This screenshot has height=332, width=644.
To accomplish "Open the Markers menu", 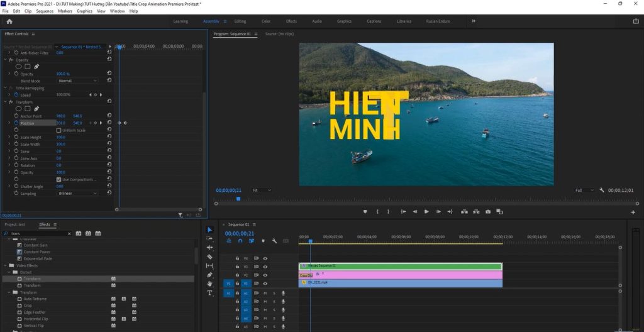I will click(65, 11).
